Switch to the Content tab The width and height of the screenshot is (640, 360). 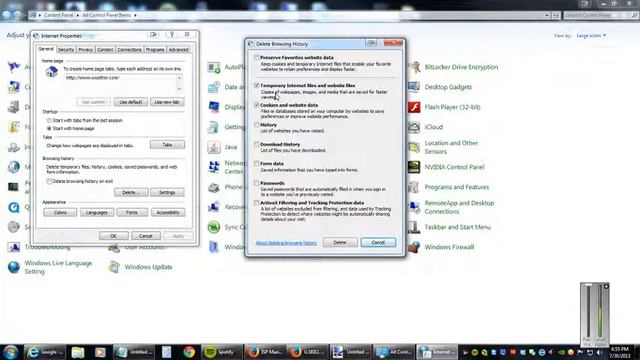105,50
